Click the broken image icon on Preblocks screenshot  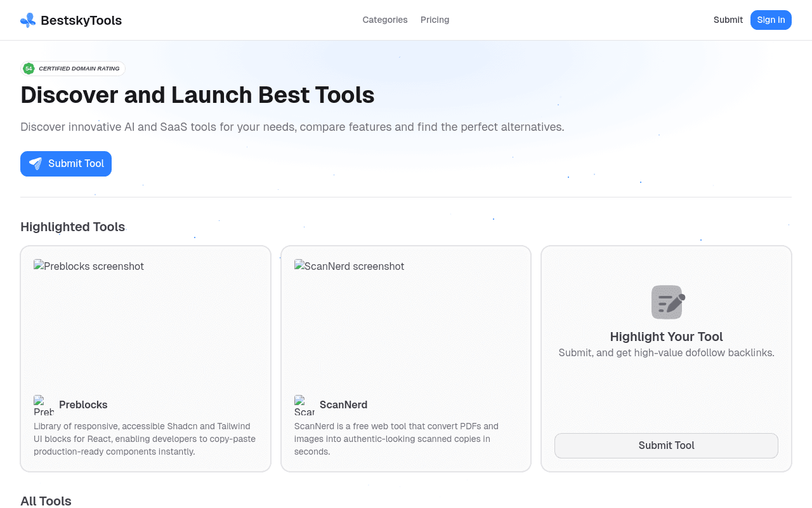[x=39, y=266]
